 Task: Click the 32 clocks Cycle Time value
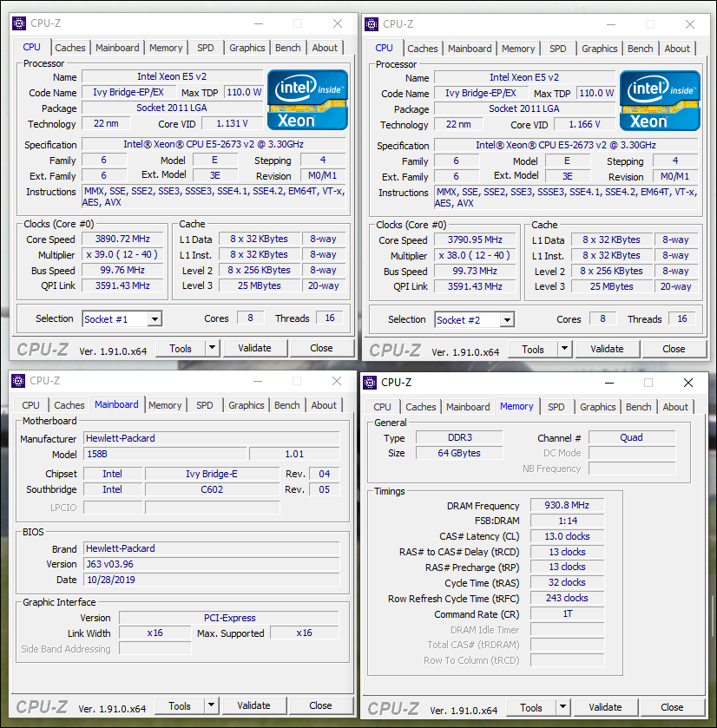567,582
